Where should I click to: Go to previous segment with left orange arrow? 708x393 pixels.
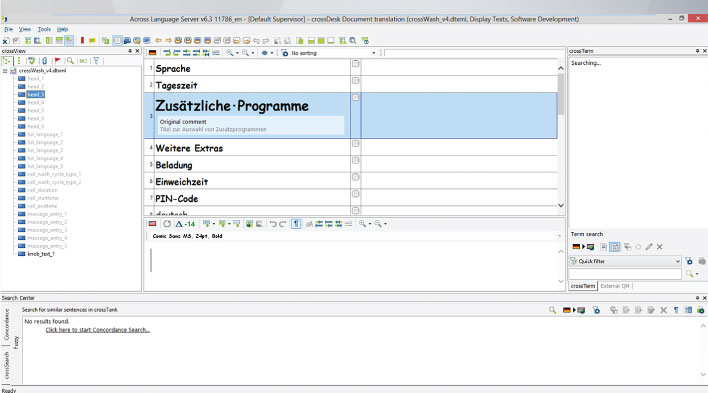(158, 41)
